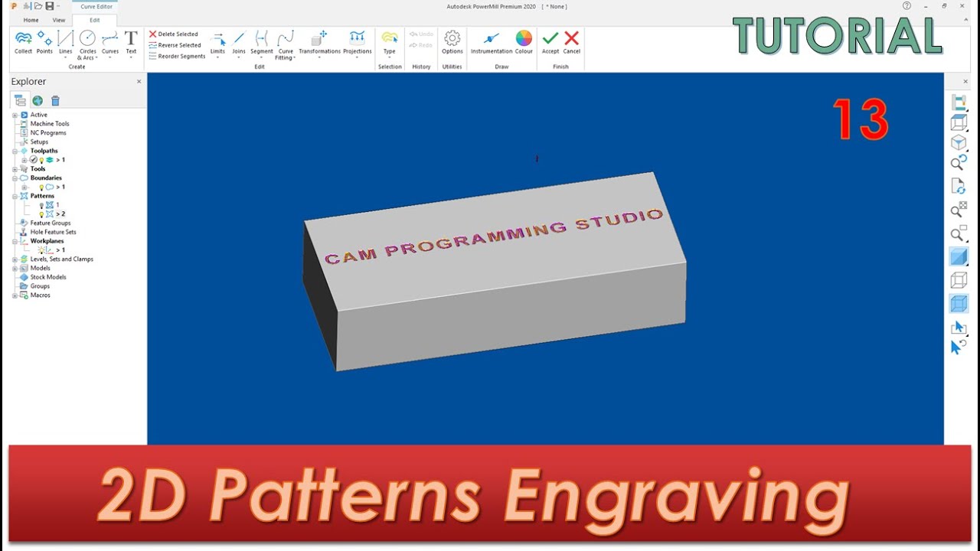Click the greyed Redo button

click(421, 45)
